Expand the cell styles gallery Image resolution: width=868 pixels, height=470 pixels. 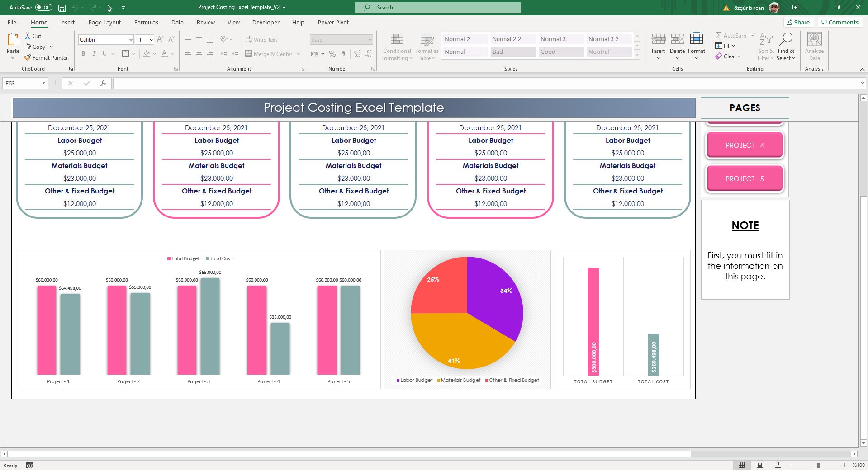637,55
